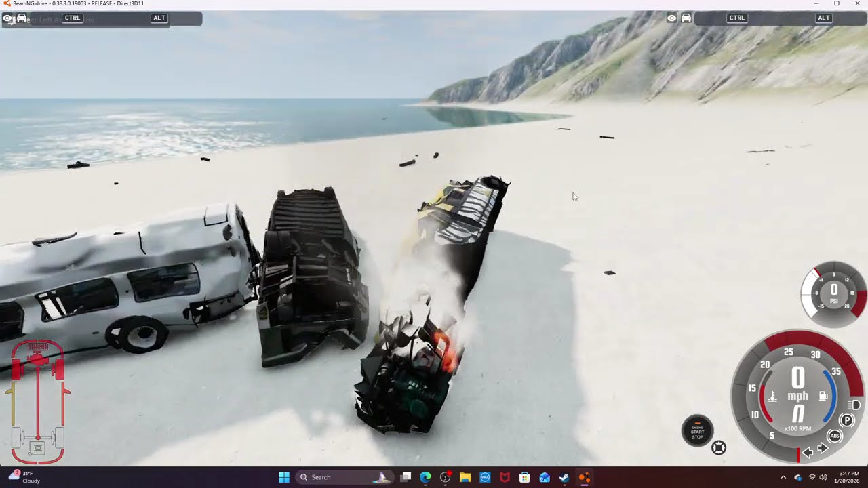Viewport: 868px width, 488px height.
Task: Open the Dell app in taskbar
Action: point(485,477)
